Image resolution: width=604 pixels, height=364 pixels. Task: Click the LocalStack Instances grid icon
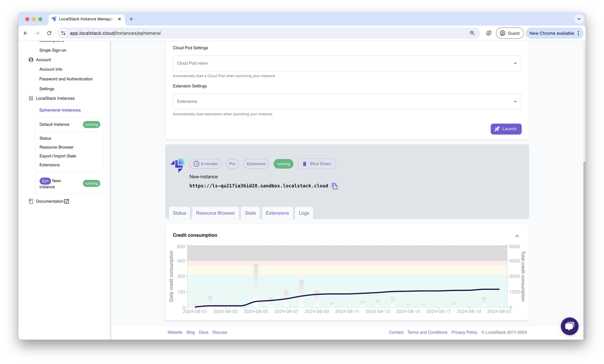(31, 98)
